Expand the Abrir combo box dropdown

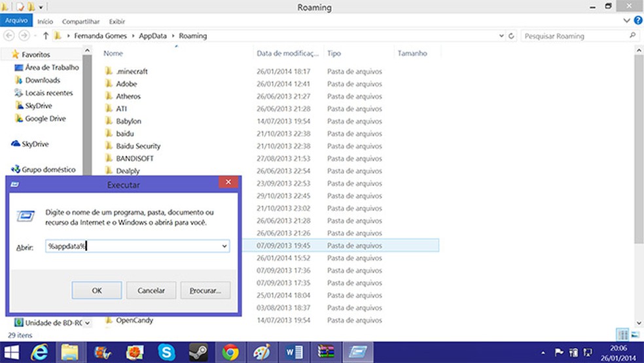point(224,246)
